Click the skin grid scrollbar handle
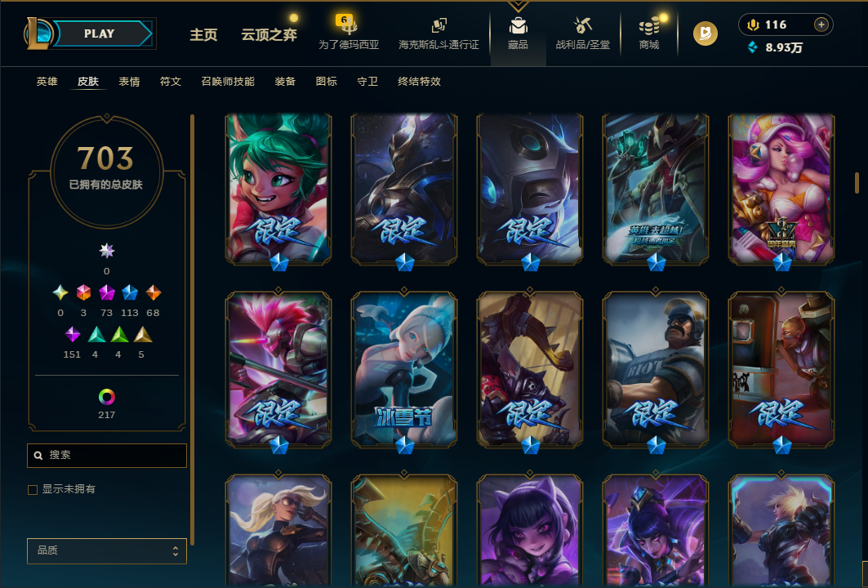Screen dimensions: 868x588 pos(857,183)
